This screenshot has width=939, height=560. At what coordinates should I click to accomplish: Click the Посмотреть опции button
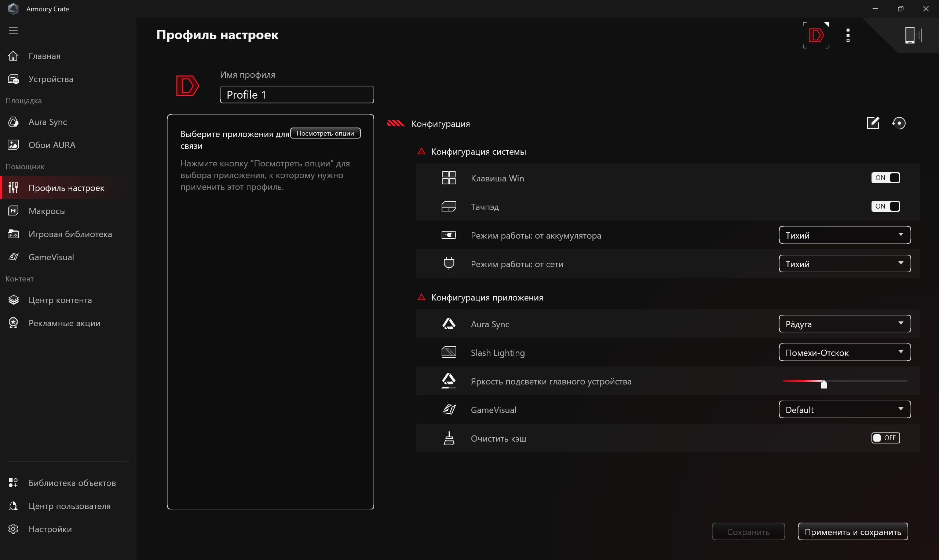[x=325, y=133]
